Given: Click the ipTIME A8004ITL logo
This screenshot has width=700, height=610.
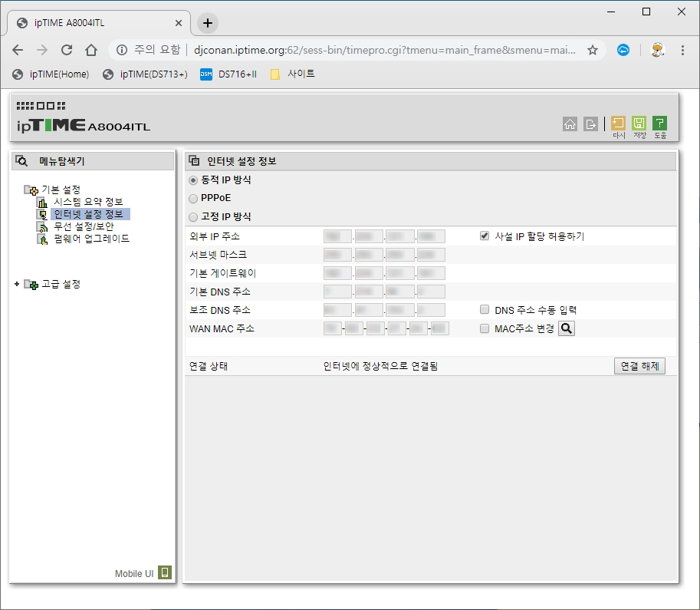Looking at the screenshot, I should 83,125.
